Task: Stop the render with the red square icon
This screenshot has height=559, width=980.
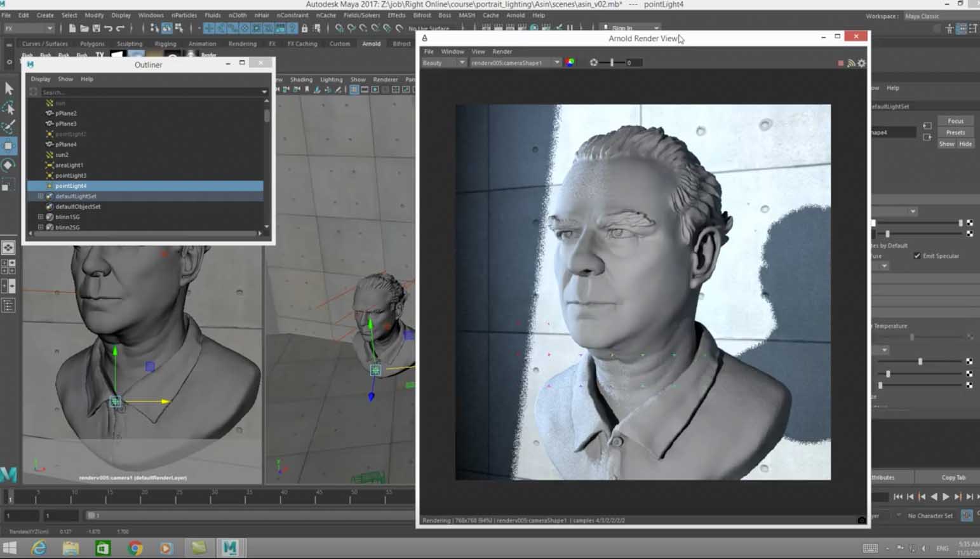Action: coord(841,63)
